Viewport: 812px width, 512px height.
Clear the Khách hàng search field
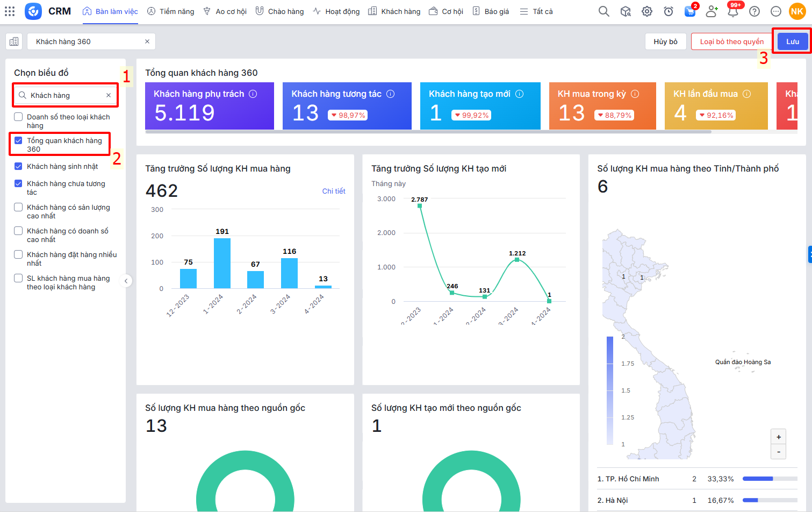coord(109,95)
